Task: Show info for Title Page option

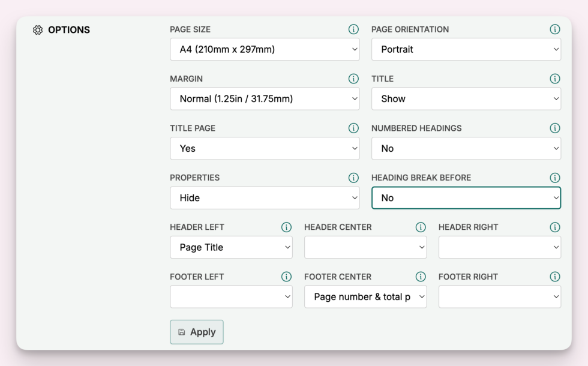Action: [x=353, y=128]
